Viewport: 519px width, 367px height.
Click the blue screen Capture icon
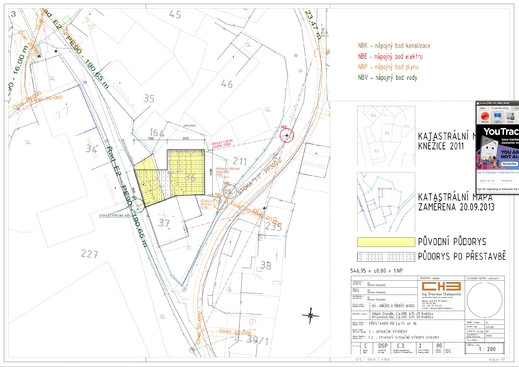point(497,117)
